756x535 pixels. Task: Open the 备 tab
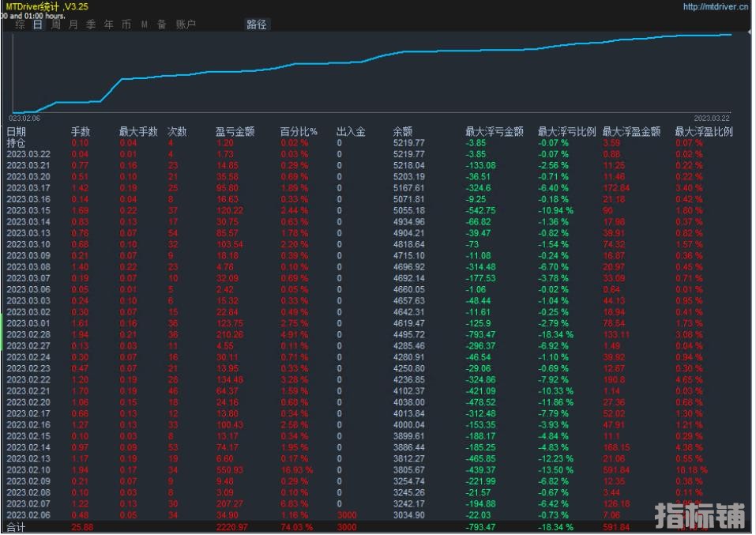point(162,24)
